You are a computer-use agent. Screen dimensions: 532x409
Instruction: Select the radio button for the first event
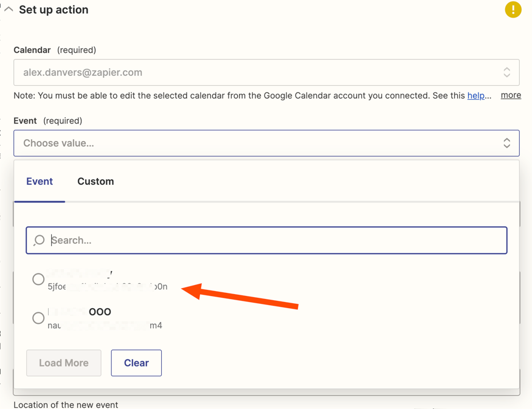38,280
